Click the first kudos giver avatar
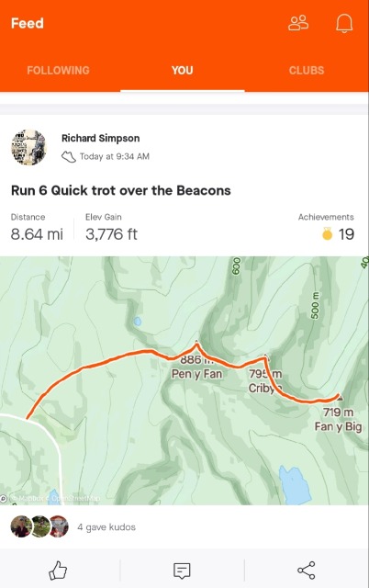Image resolution: width=369 pixels, height=588 pixels. pyautogui.click(x=21, y=526)
